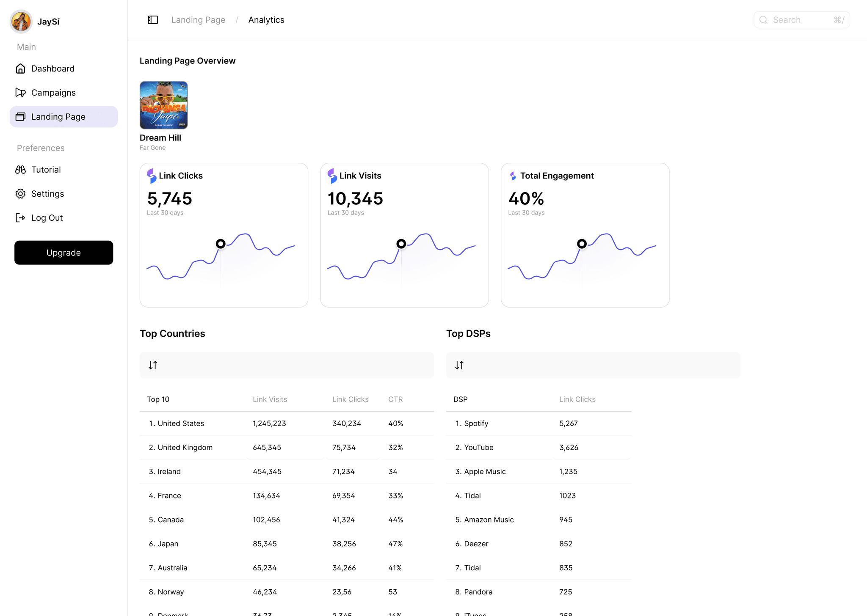Viewport: 867px width, 616px height.
Task: Click the Landing Page window icon
Action: click(20, 117)
